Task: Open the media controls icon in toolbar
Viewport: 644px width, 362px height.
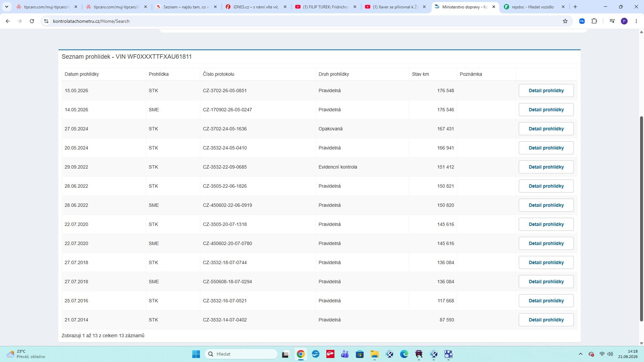Action: click(612, 21)
